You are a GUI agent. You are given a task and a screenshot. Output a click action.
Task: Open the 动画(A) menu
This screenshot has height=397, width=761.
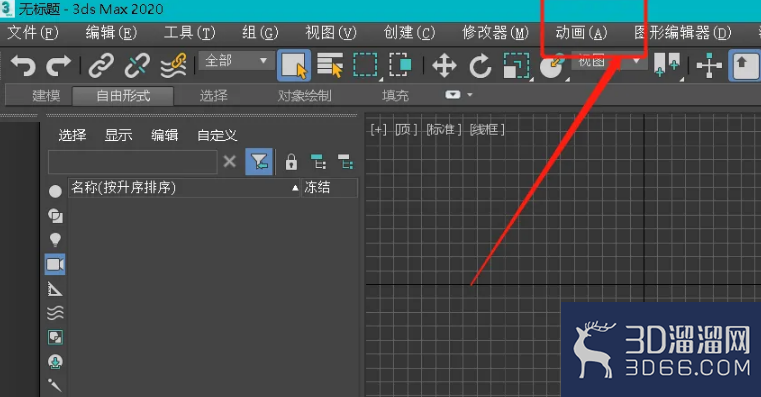[x=581, y=33]
